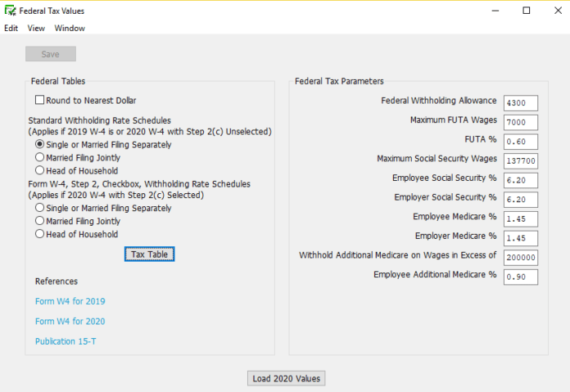570x392 pixels.
Task: Select standard Married Filing Jointly option
Action: [x=39, y=158]
